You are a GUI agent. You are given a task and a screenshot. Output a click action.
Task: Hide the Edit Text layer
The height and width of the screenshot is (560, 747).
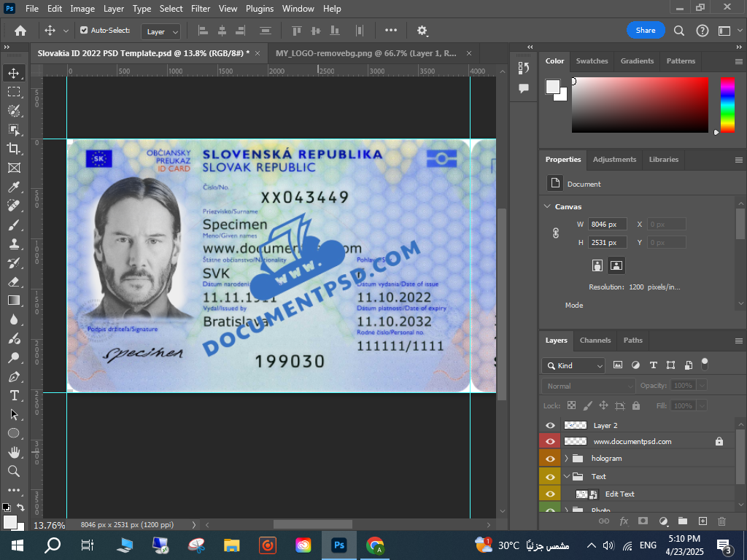point(550,494)
